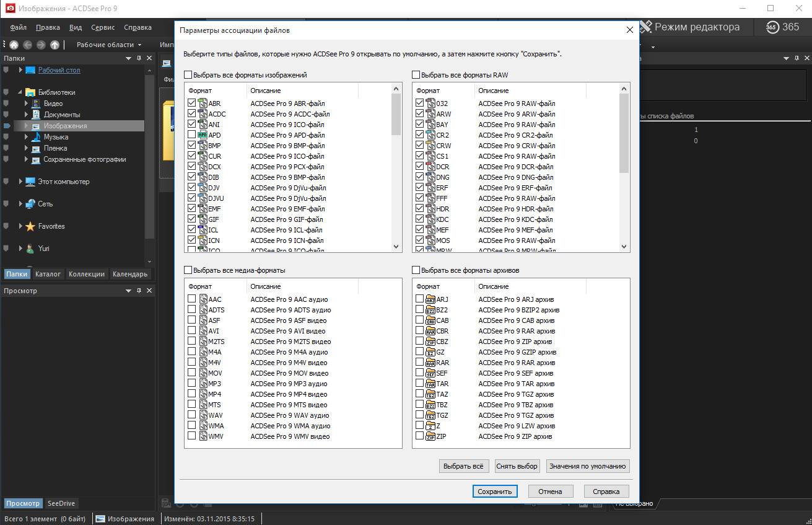Open the Рабочие области dropdown
Screen dimensions: 812x525
pos(109,45)
